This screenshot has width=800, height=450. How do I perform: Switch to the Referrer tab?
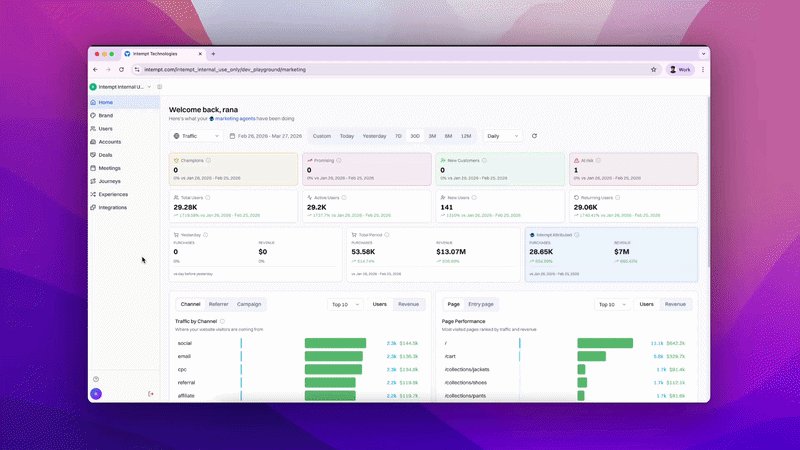(x=218, y=304)
